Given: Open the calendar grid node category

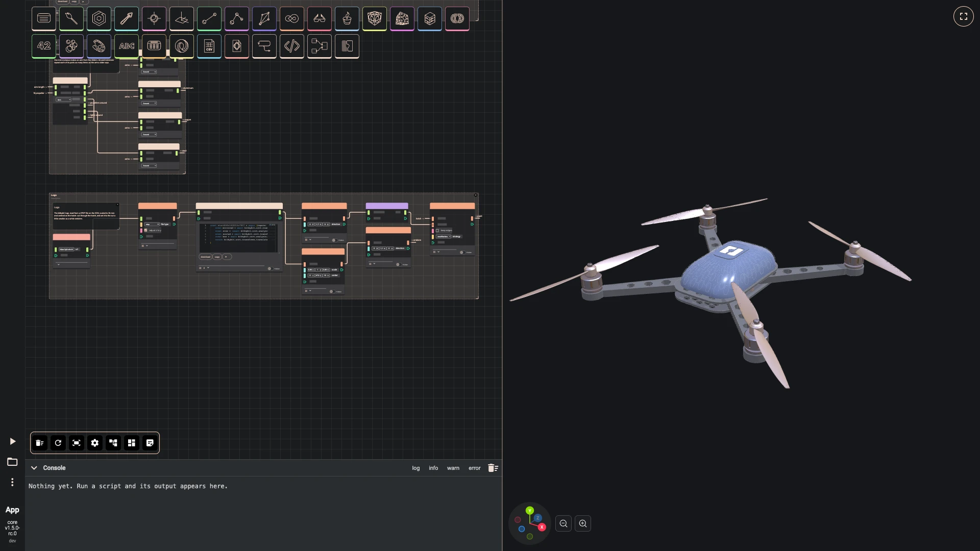Looking at the screenshot, I should click(154, 46).
